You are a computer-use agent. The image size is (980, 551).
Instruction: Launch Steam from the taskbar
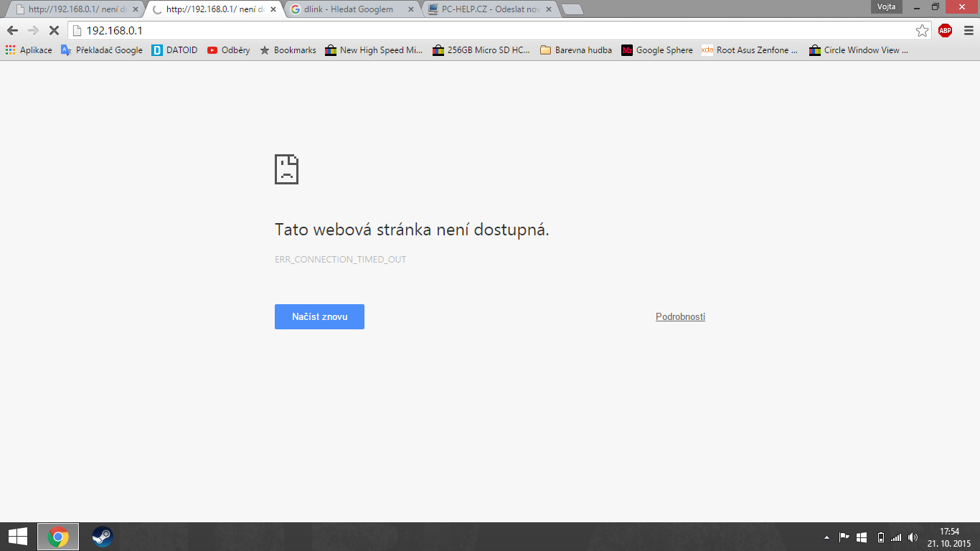(x=103, y=537)
